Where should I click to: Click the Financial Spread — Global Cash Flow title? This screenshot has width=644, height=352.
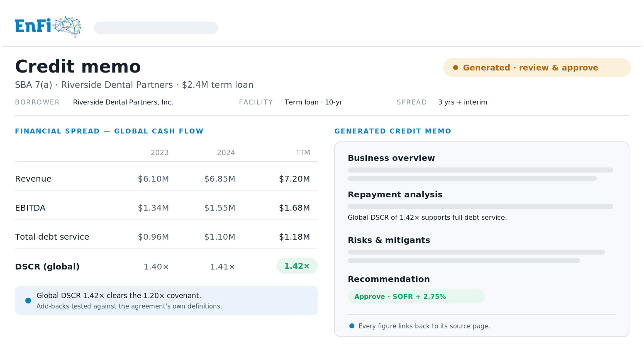click(x=109, y=131)
